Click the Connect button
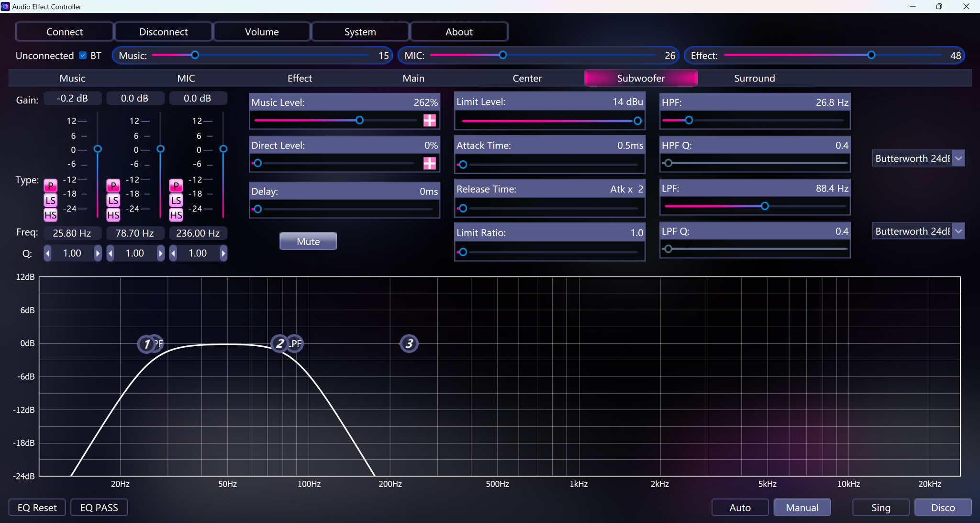This screenshot has height=523, width=980. (x=65, y=32)
